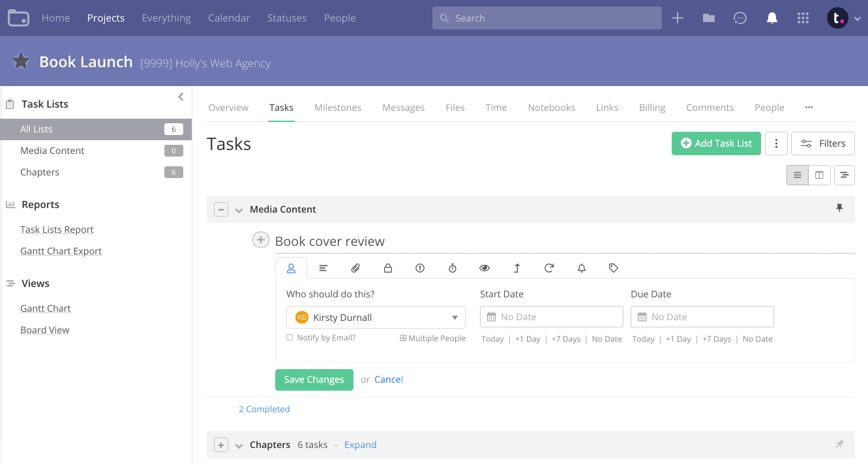
Task: Open notifications from the top bar bell
Action: pyautogui.click(x=772, y=18)
